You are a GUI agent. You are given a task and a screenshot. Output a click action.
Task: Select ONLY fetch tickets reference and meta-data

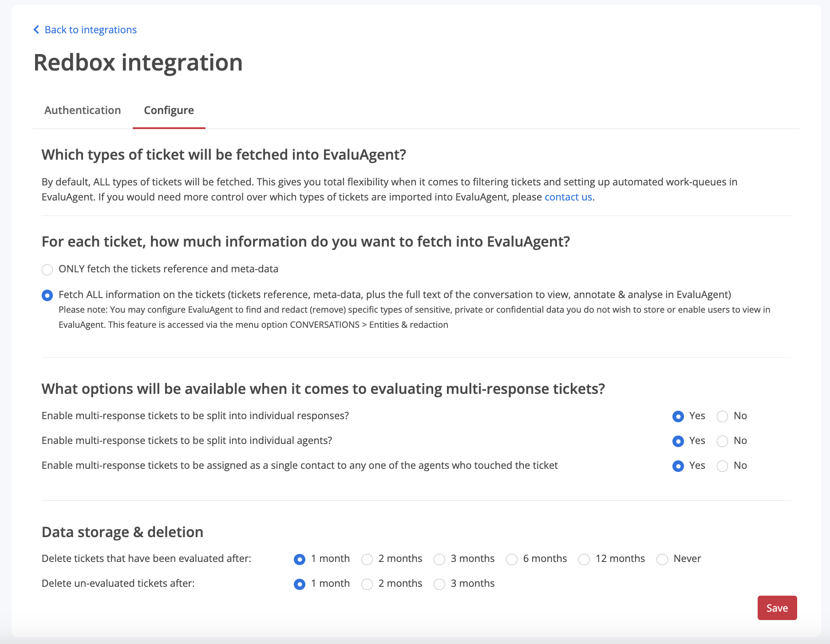coord(47,270)
